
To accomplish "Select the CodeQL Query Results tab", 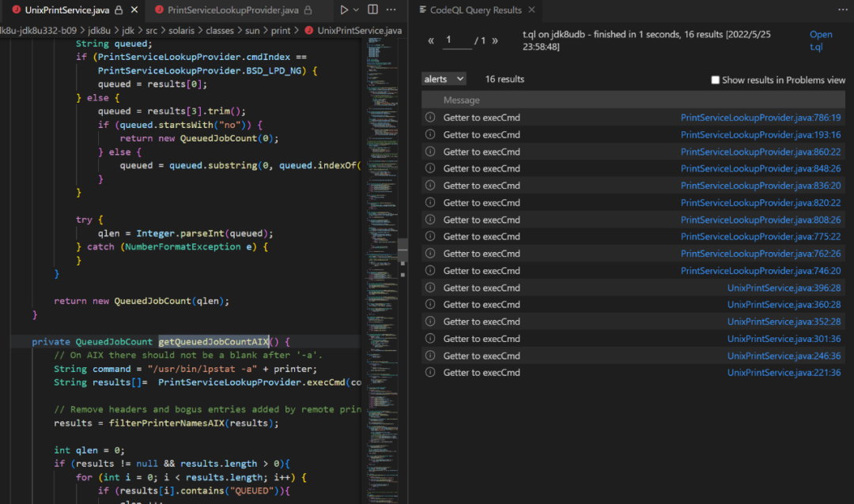I will (x=475, y=10).
